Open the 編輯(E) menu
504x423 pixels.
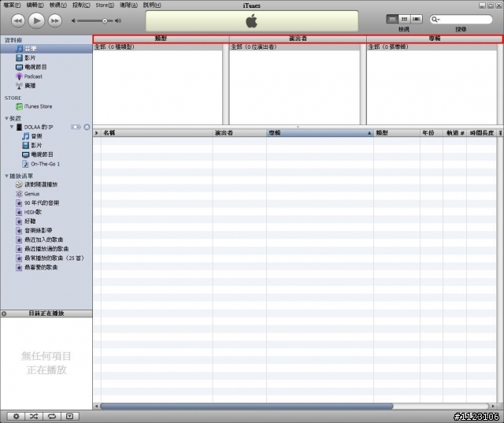coord(35,6)
